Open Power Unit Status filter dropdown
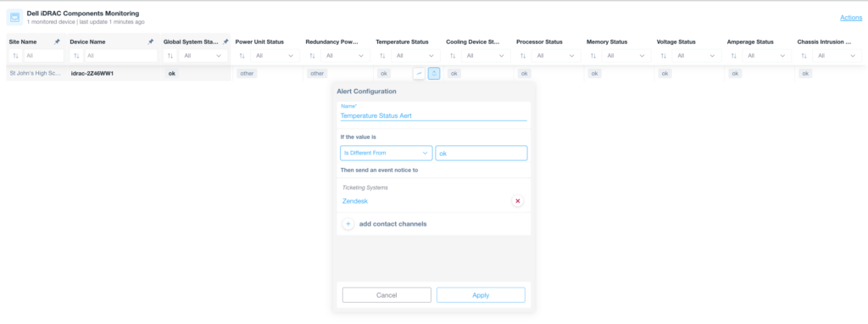This screenshot has width=868, height=324. [x=275, y=56]
